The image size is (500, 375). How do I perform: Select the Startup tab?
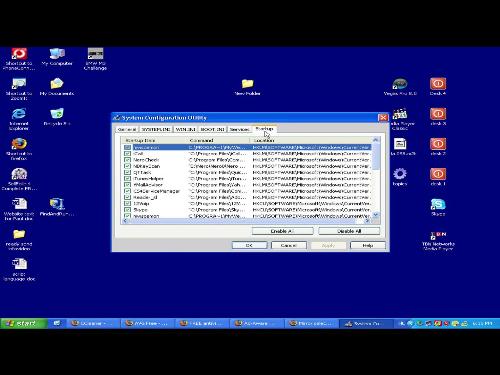coord(264,128)
